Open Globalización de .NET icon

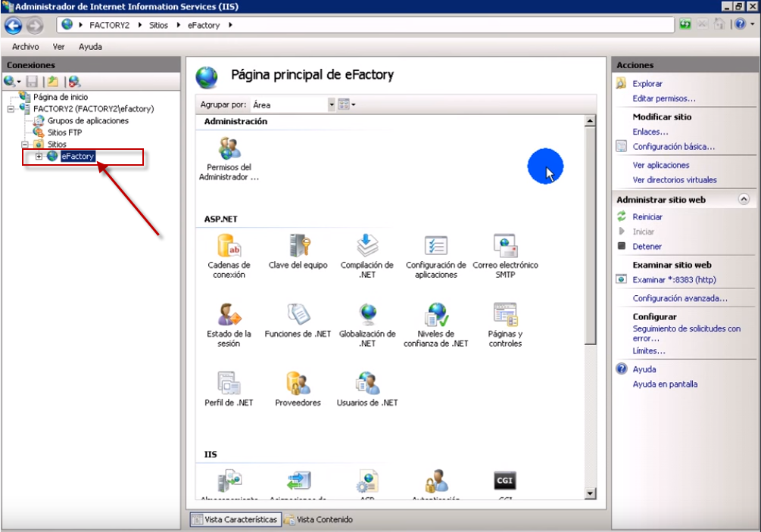click(x=367, y=315)
